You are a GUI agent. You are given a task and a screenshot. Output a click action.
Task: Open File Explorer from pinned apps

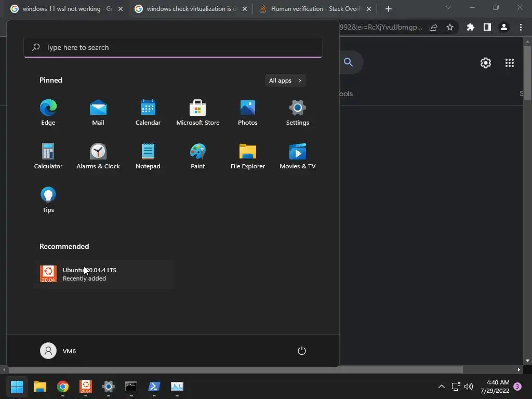tap(248, 156)
